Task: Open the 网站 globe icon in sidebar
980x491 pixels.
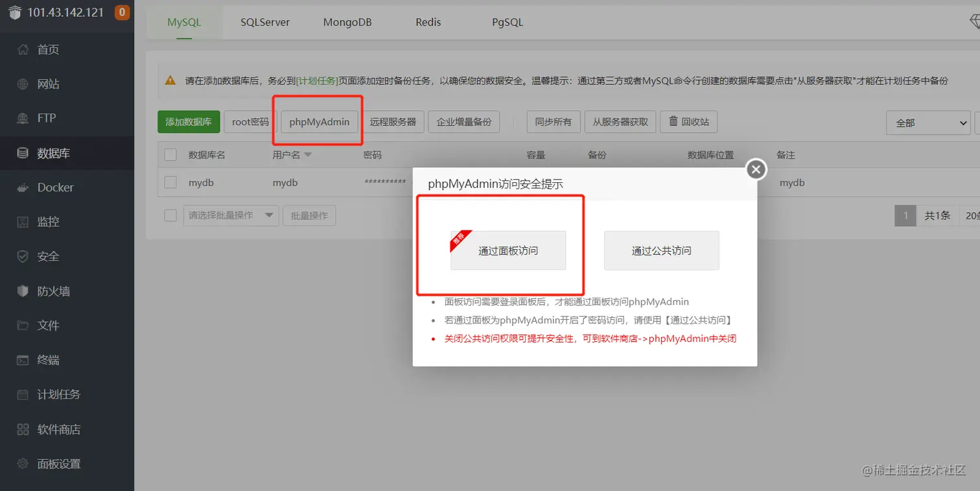Action: [x=23, y=84]
